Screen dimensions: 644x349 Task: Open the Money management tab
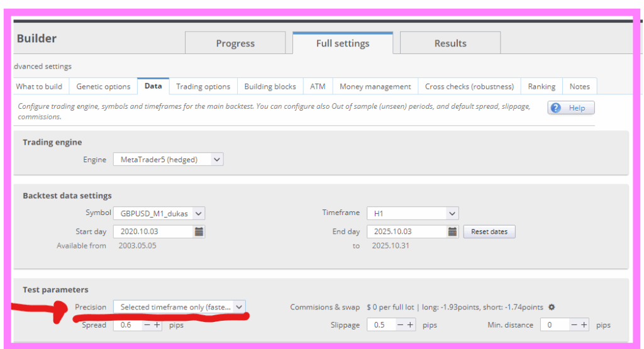(x=375, y=86)
